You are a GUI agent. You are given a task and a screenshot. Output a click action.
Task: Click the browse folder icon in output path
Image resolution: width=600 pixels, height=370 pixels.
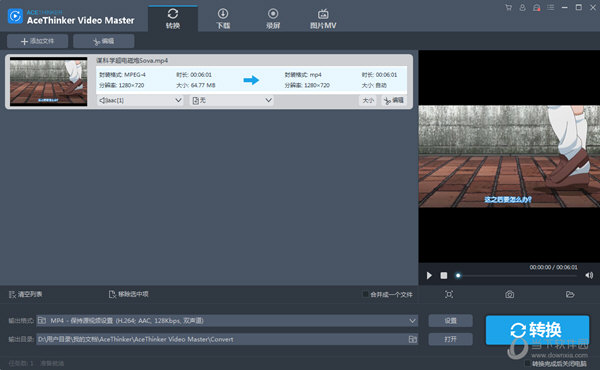[412, 339]
